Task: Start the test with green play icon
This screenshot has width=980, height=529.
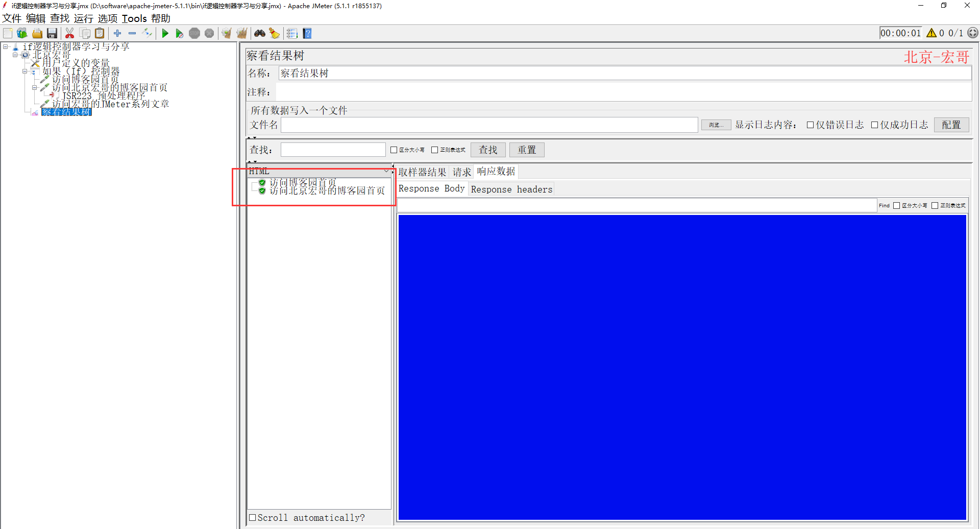Action: point(165,33)
